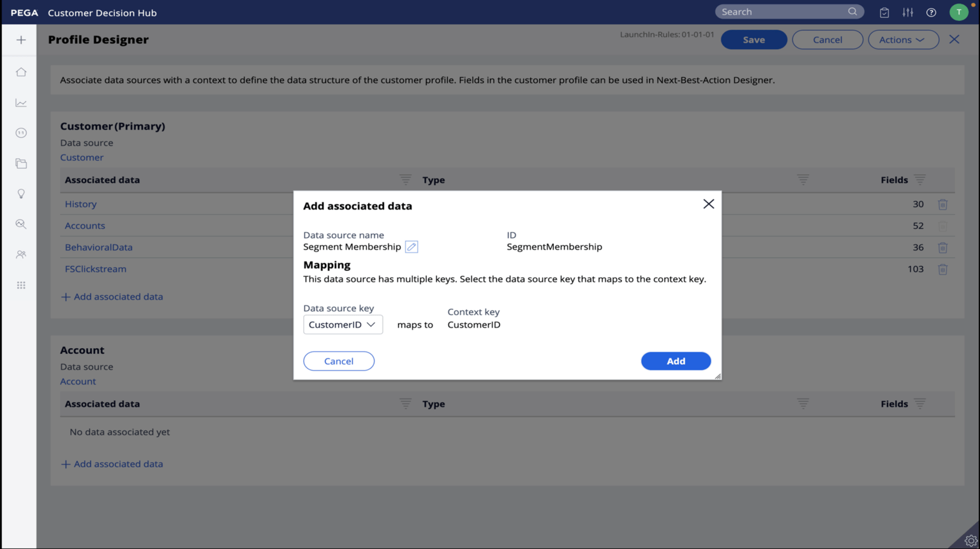Click the lightbulb icon in sidebar
The image size is (980, 549).
tap(21, 194)
